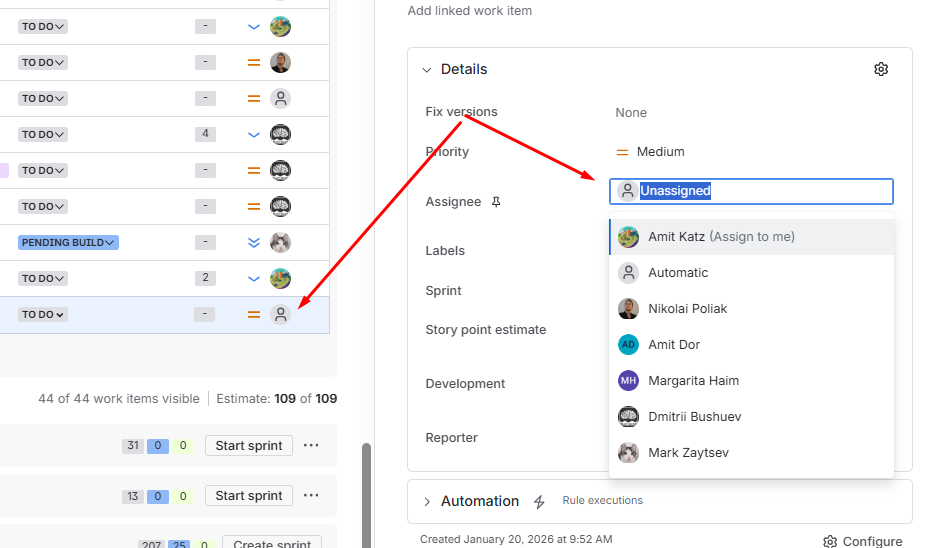Click the estimate badge showing 2
Viewport: 926px width, 548px height.
205,278
